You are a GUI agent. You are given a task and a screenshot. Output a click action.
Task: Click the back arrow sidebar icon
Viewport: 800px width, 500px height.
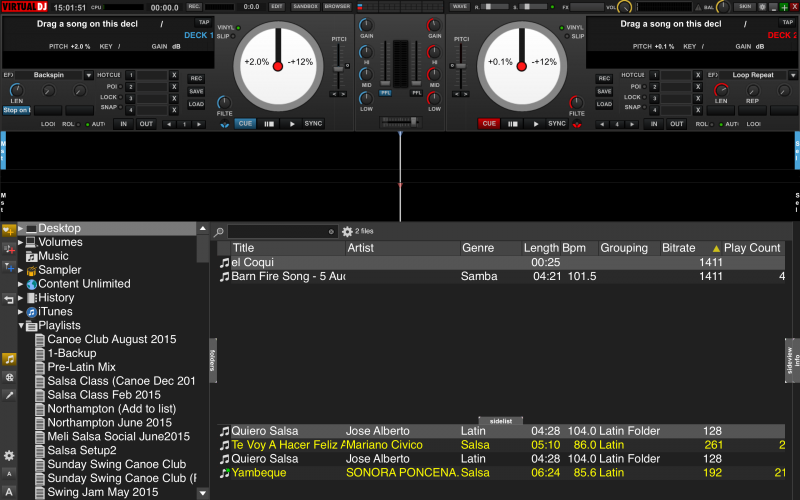tap(9, 299)
